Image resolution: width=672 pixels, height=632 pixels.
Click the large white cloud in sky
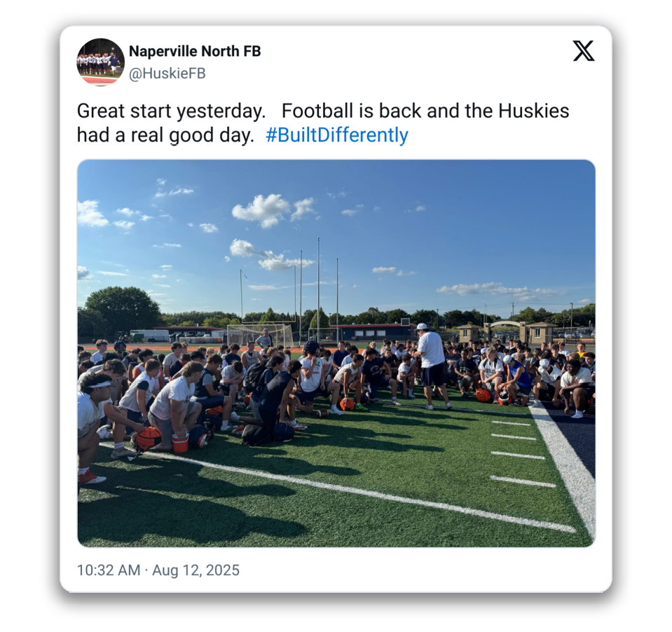click(262, 209)
